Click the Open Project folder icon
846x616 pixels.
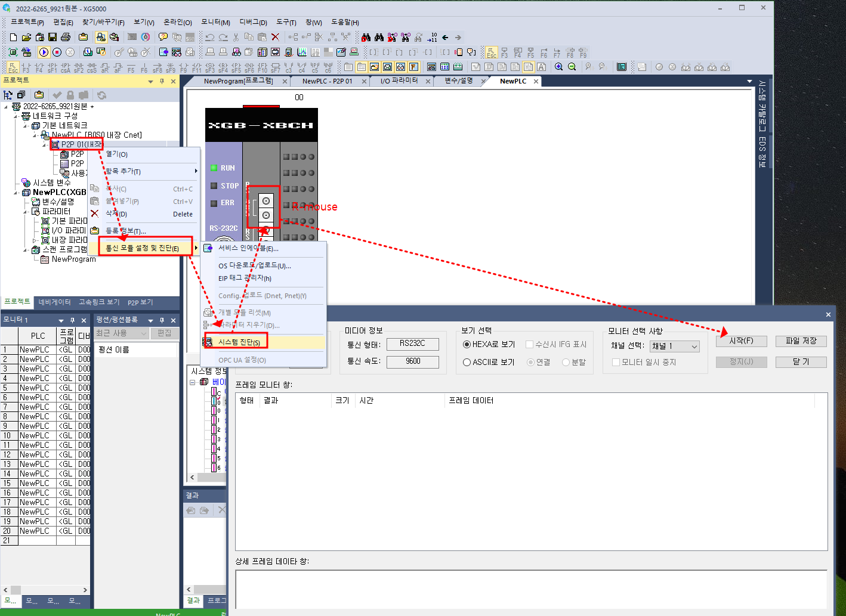[x=26, y=37]
